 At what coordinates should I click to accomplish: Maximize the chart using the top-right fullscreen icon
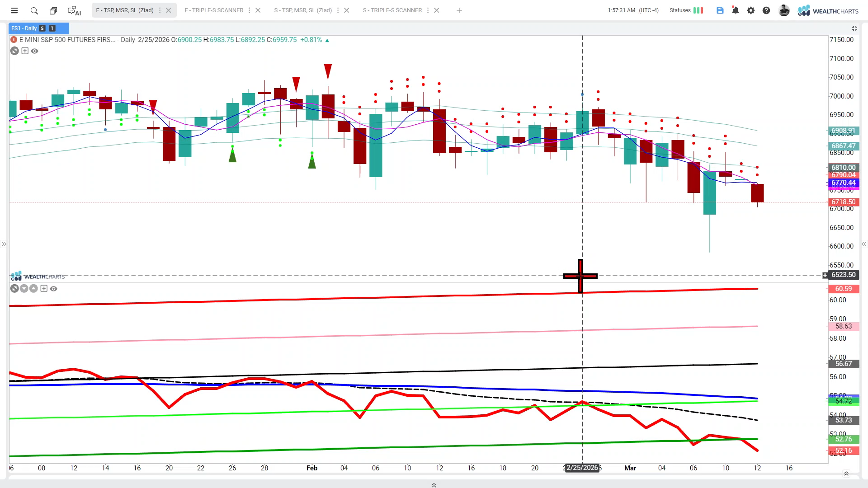(854, 28)
